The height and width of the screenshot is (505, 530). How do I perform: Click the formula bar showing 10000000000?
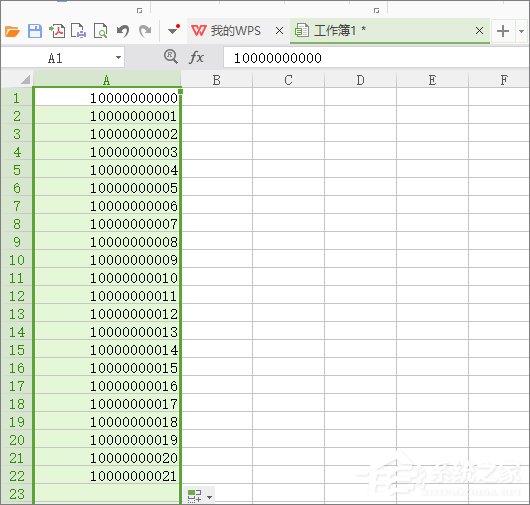point(376,58)
